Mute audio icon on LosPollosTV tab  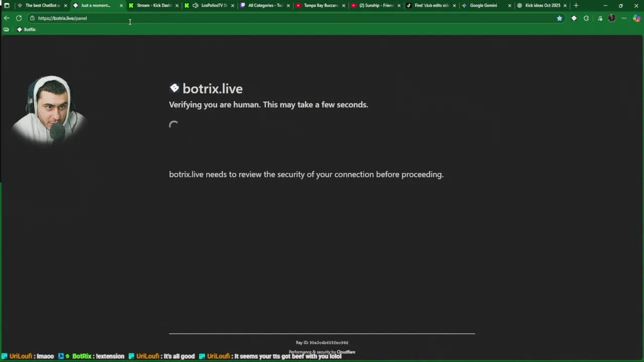(195, 6)
